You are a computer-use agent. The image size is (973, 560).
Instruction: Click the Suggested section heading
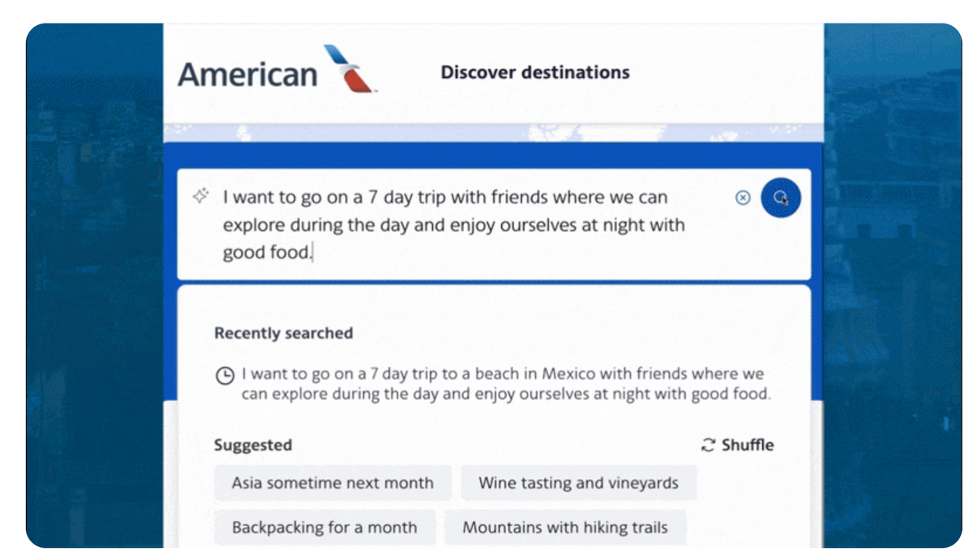[x=252, y=445]
